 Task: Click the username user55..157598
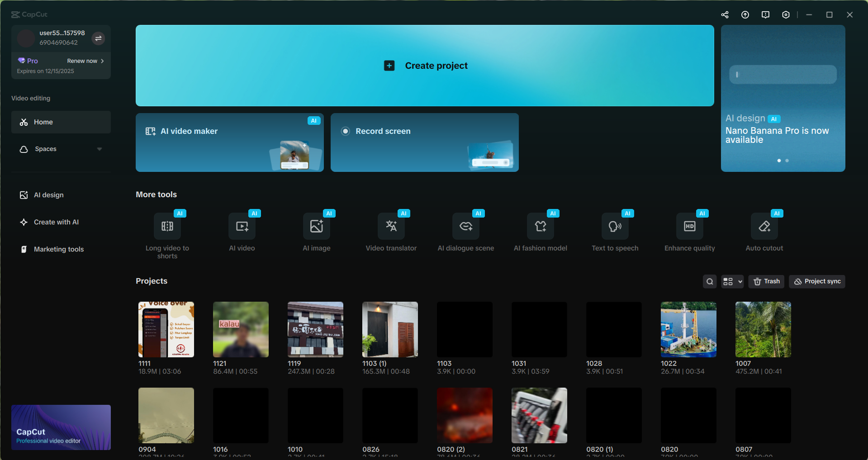(x=62, y=33)
